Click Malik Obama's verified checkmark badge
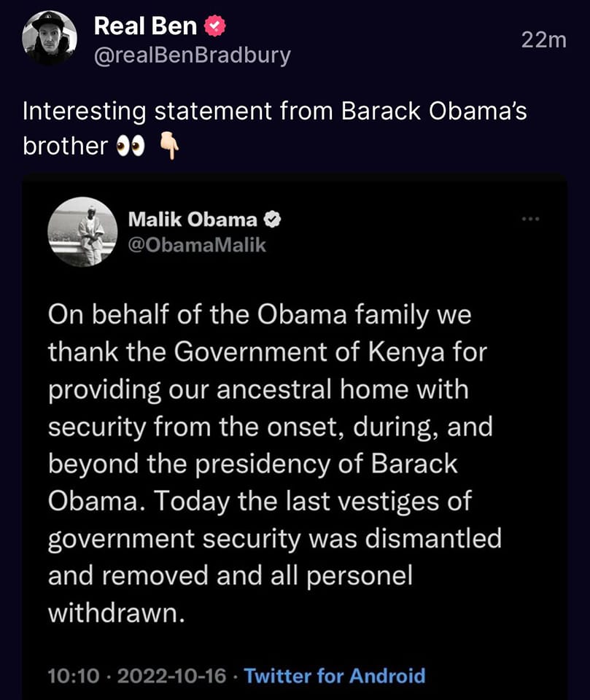Screen dimensions: 590x700 tap(271, 219)
